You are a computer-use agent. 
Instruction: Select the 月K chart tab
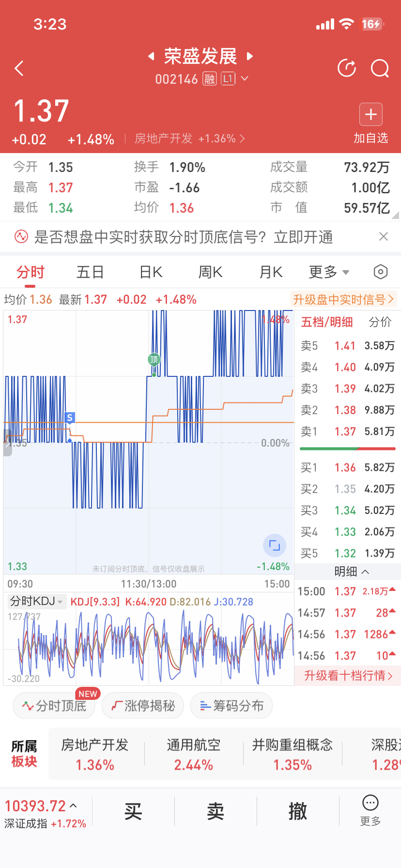[271, 272]
